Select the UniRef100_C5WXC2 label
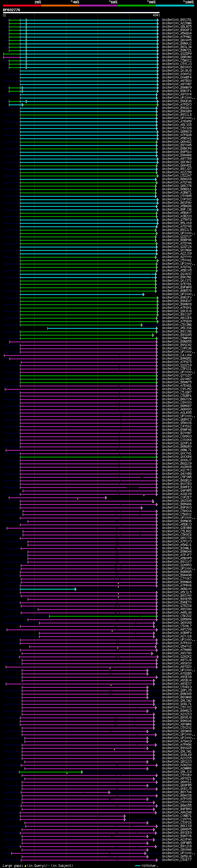Screen dimensions: 197x868 [x=177, y=60]
